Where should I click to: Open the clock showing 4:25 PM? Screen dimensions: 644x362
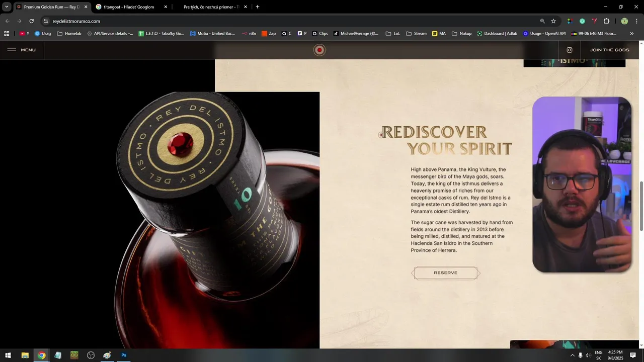[x=615, y=355]
